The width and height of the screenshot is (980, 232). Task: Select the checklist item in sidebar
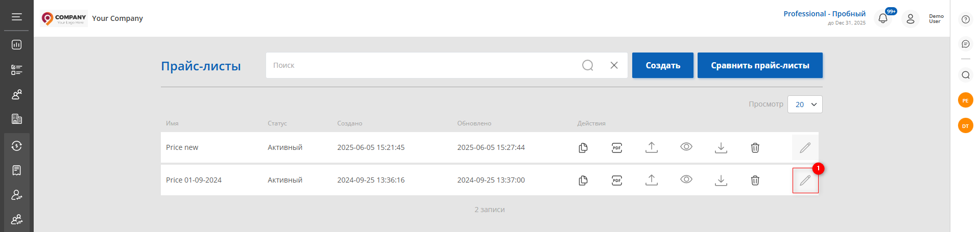point(17,70)
